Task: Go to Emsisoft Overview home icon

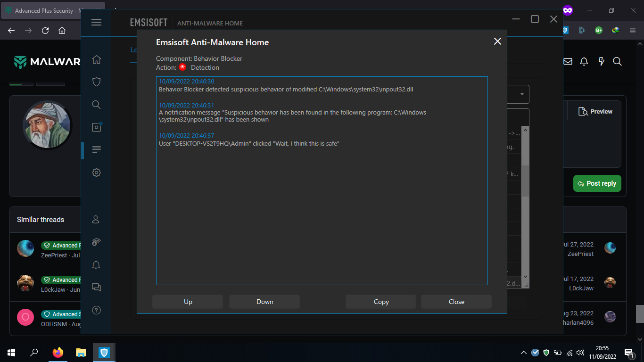Action: (96, 59)
